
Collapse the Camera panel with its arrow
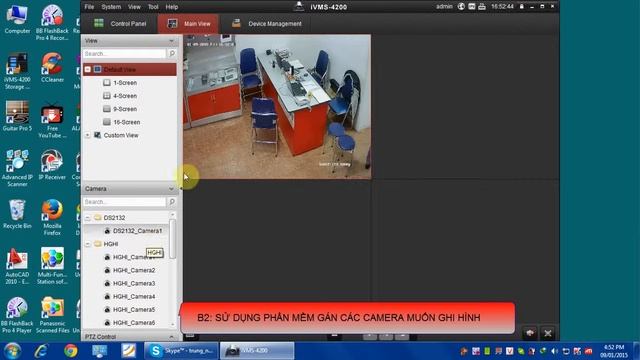(x=171, y=189)
